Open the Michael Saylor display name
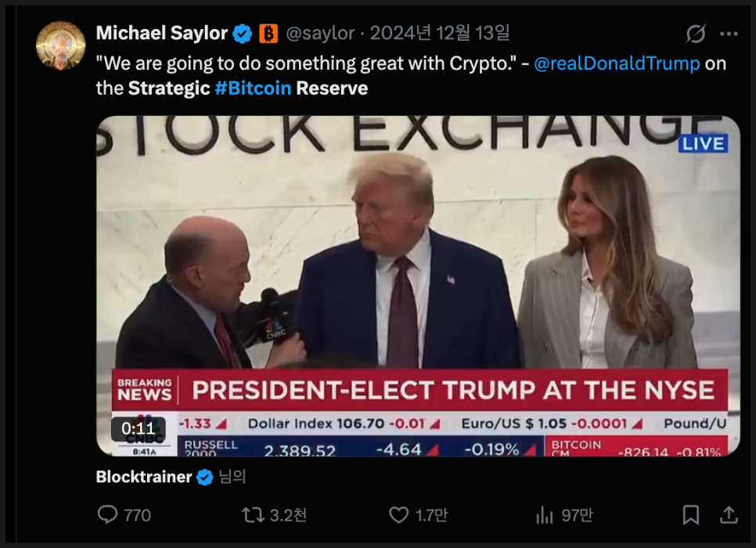 [162, 33]
